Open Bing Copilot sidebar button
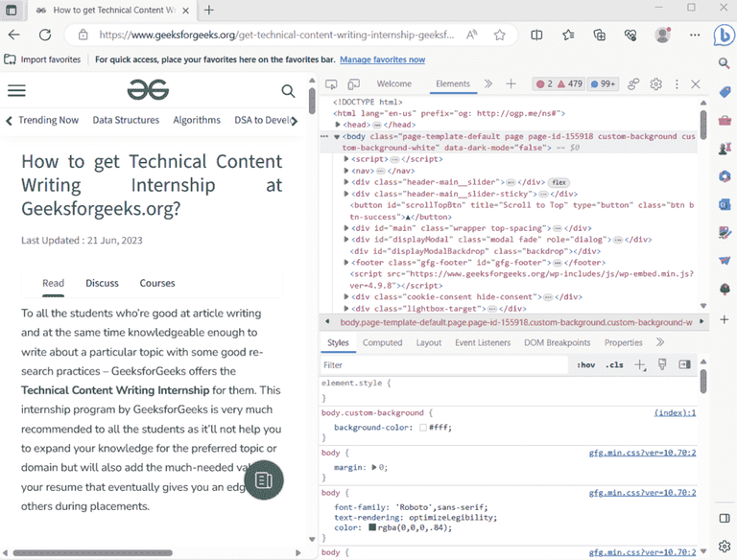 (724, 35)
